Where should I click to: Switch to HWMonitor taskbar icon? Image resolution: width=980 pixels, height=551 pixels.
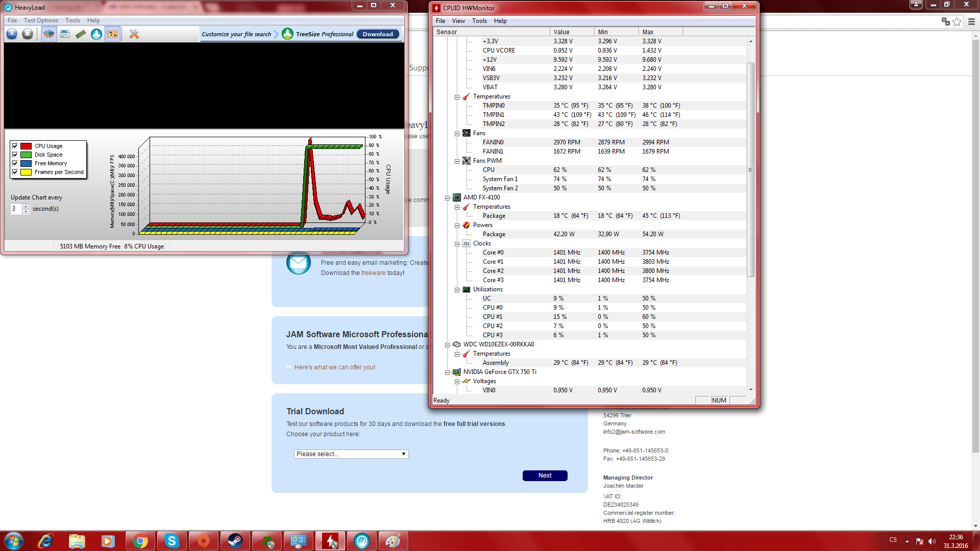[330, 541]
